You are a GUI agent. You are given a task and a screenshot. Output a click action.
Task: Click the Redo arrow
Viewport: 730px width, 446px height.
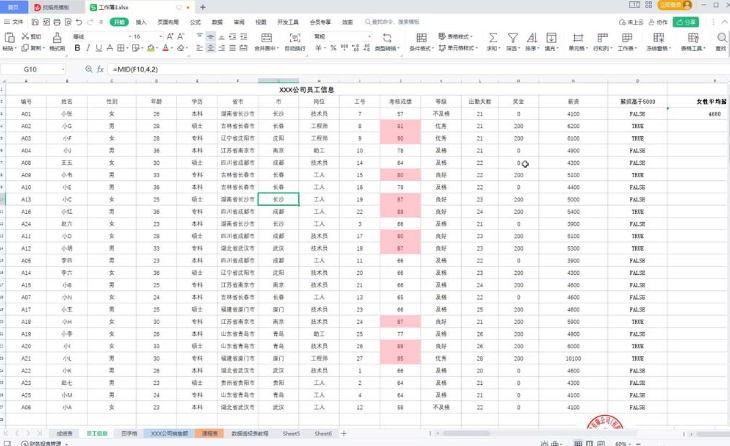90,22
